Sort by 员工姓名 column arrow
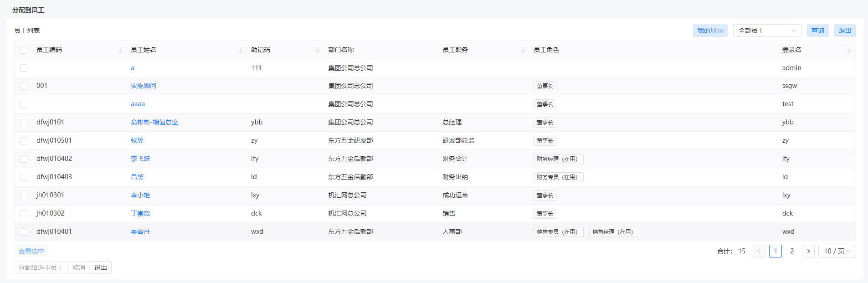Image resolution: width=868 pixels, height=283 pixels. pyautogui.click(x=241, y=50)
